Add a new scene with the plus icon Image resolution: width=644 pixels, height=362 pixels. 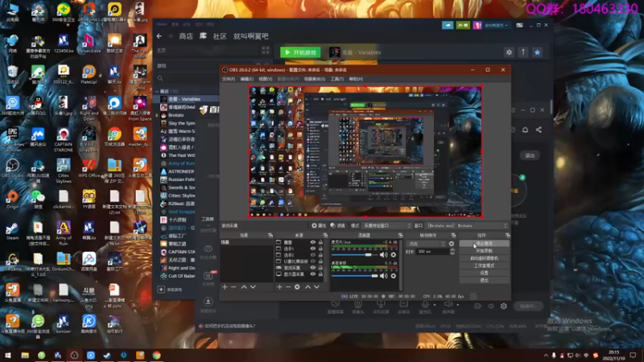pos(225,287)
